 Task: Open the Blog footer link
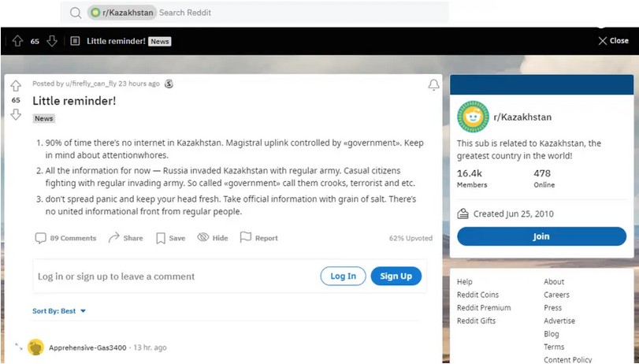pos(552,334)
